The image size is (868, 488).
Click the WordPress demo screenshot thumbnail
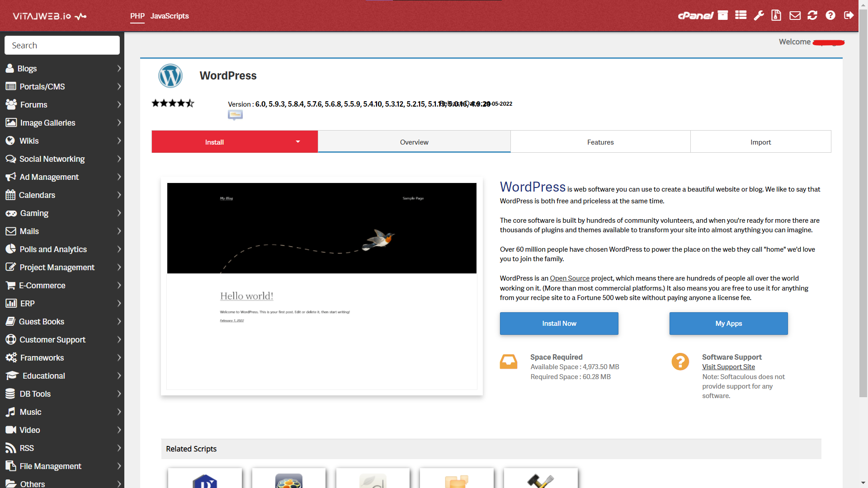[x=321, y=286]
